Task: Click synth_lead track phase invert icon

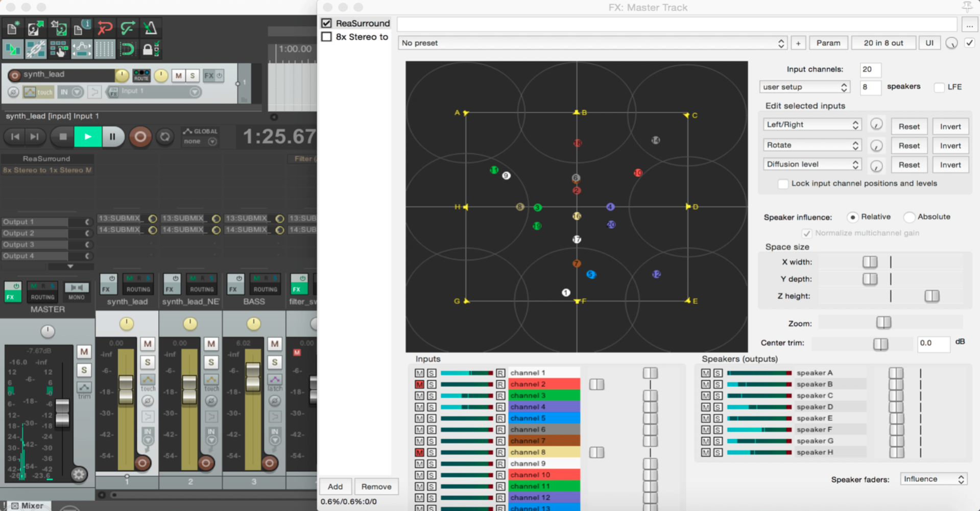Action: click(x=13, y=92)
